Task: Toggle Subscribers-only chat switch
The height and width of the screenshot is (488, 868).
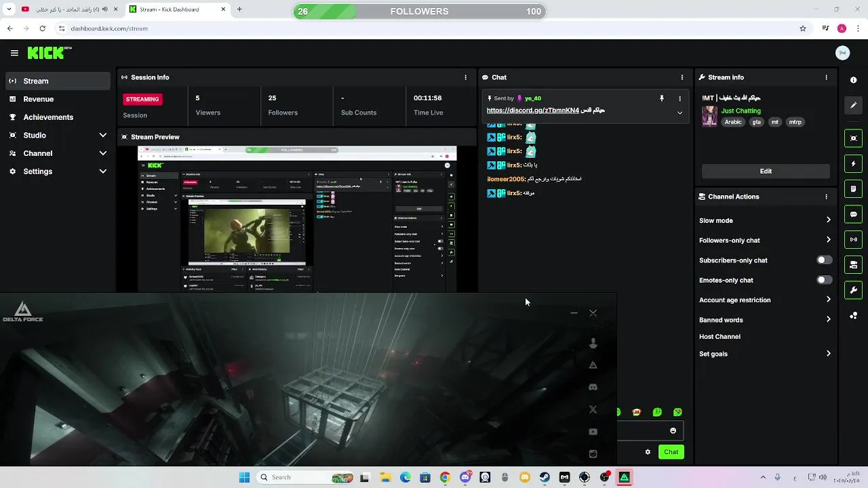Action: (824, 260)
